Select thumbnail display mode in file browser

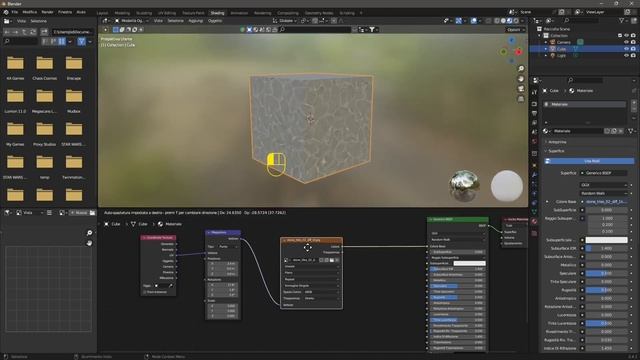(62, 41)
